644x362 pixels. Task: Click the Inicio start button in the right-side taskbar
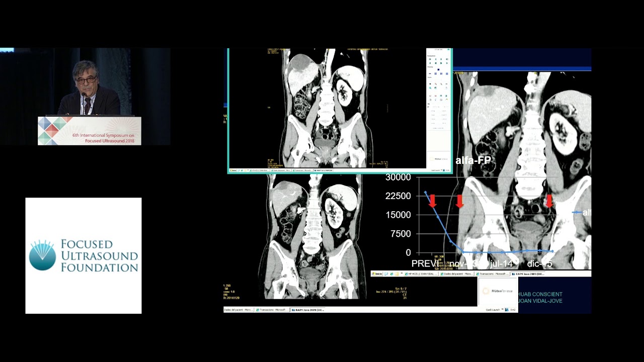click(377, 274)
